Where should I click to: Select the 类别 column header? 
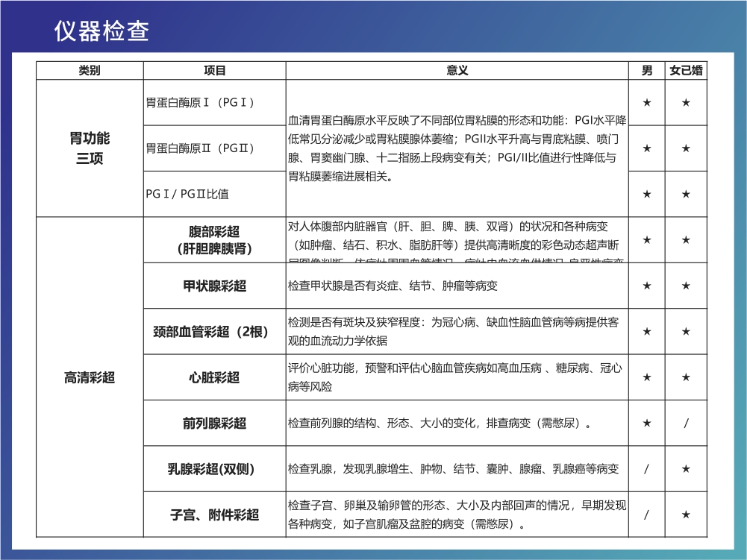tap(90, 71)
